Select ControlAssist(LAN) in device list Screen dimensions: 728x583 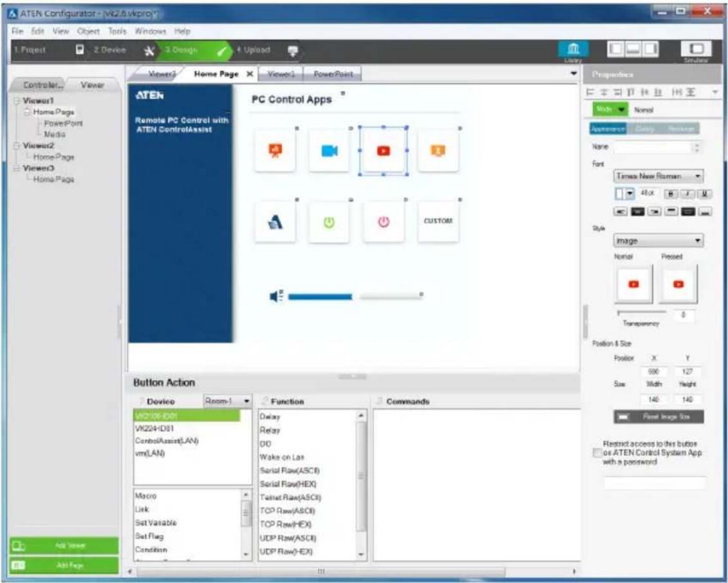(167, 441)
